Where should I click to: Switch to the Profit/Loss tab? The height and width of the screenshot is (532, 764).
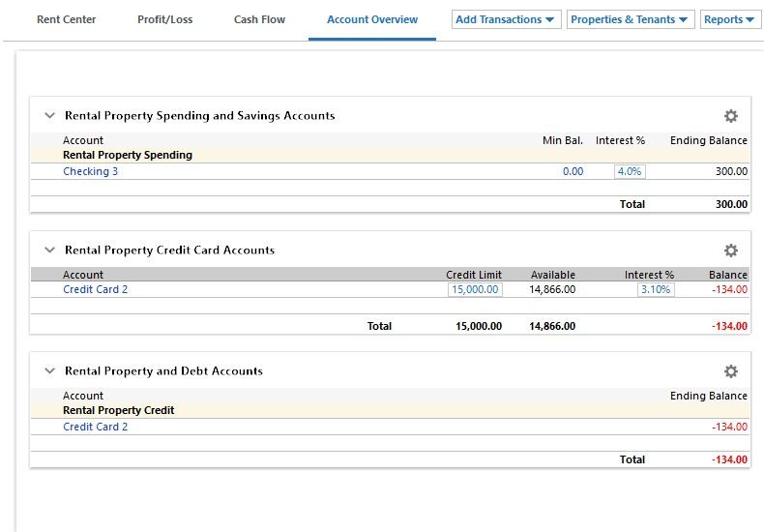164,19
